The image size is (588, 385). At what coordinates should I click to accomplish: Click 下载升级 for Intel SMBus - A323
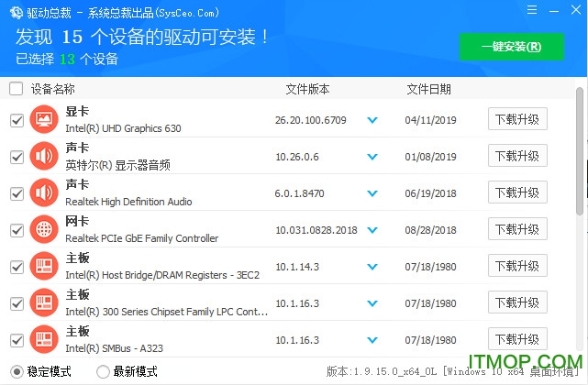coord(517,339)
